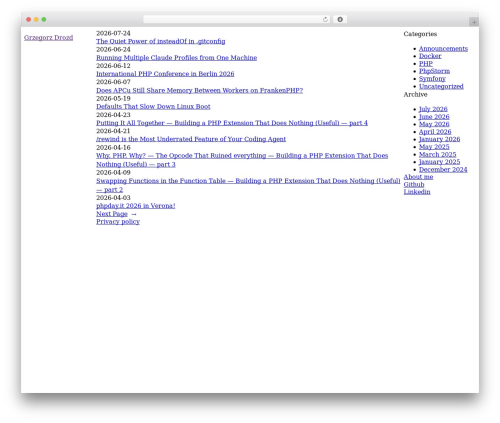500x423 pixels.
Task: Visit the Linkedin link
Action: [417, 192]
